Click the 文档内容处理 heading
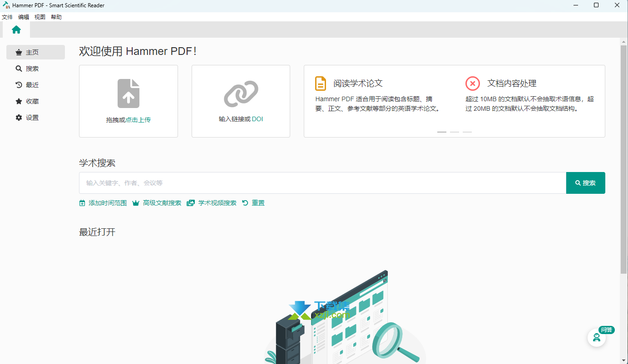628x364 pixels. point(512,84)
